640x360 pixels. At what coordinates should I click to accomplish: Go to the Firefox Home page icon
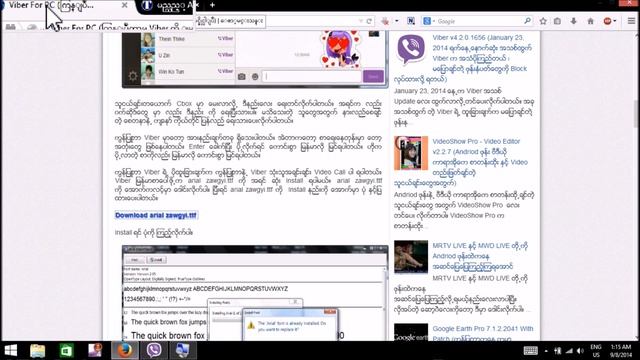590,21
